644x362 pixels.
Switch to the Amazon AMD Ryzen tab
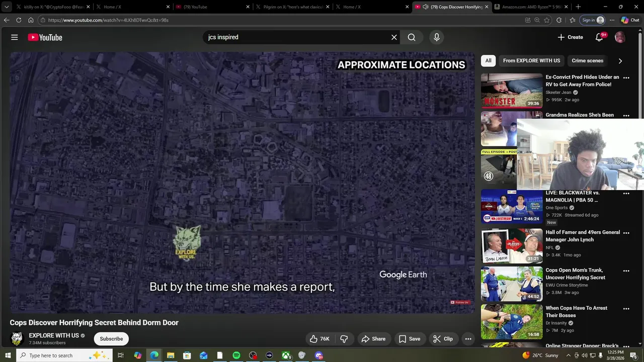pos(531,7)
